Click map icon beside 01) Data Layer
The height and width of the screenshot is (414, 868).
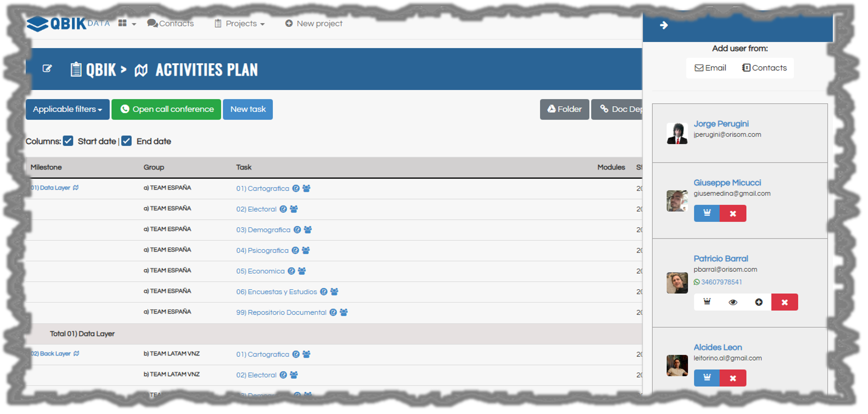[76, 188]
